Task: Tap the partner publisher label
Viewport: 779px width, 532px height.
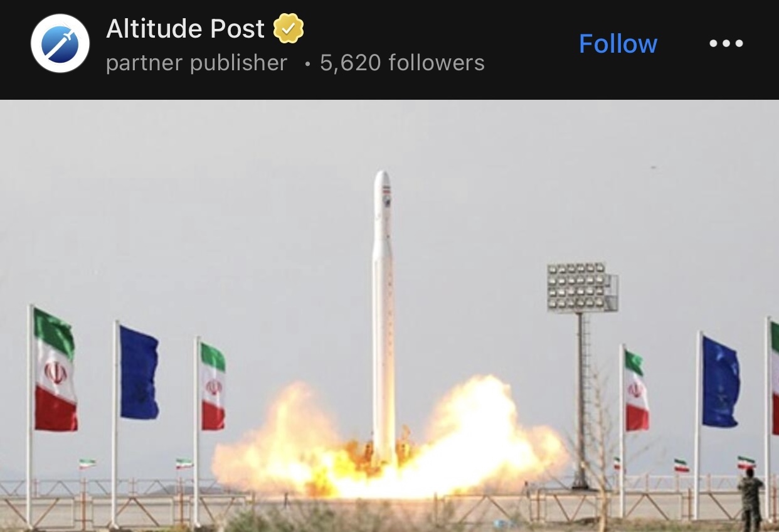Action: click(x=196, y=63)
